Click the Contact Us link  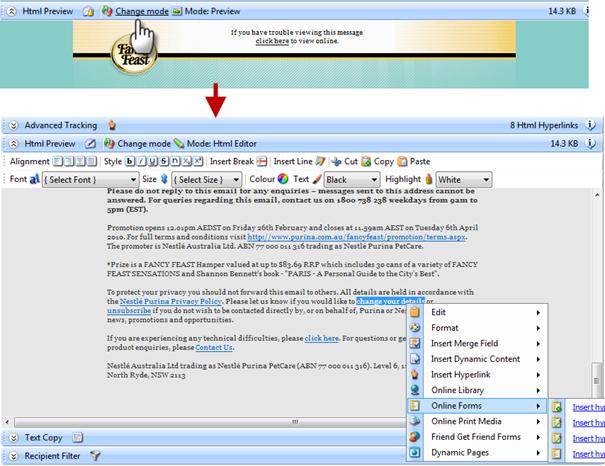(214, 348)
